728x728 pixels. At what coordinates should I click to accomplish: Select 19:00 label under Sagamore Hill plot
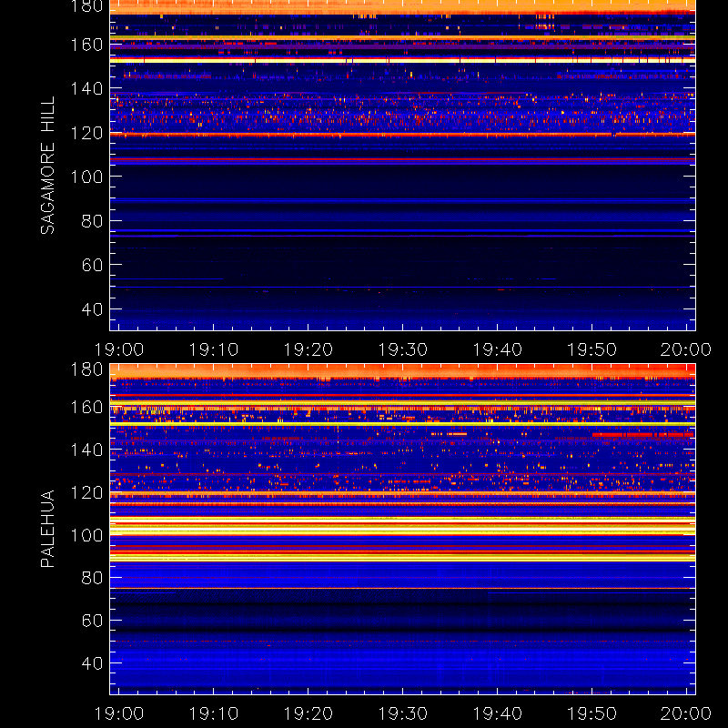tap(119, 349)
